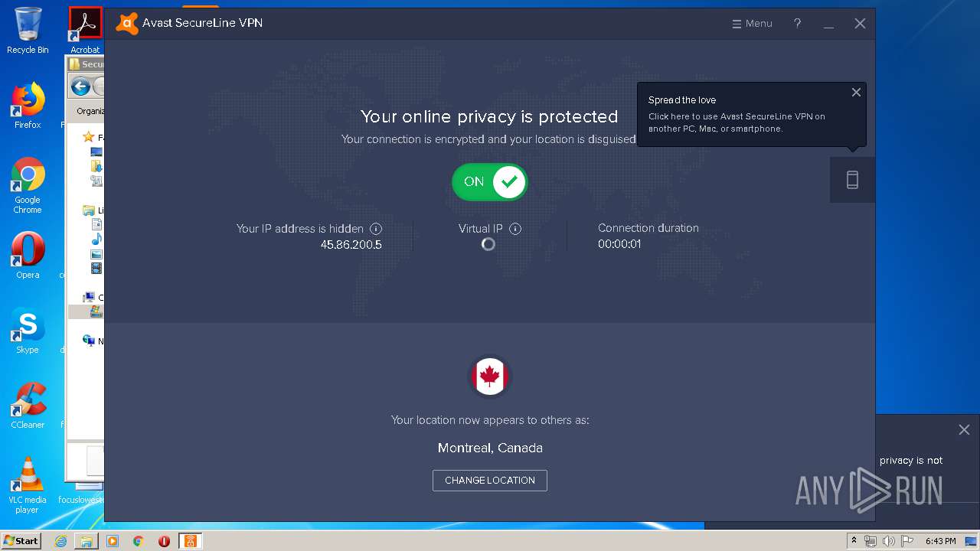
Task: Open Internet Explorer in taskbar
Action: [60, 541]
